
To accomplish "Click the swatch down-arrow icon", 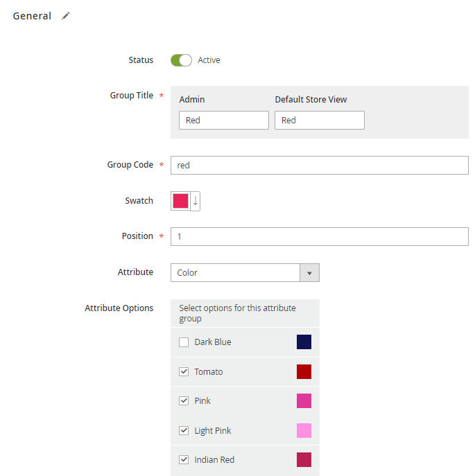I will coord(196,201).
